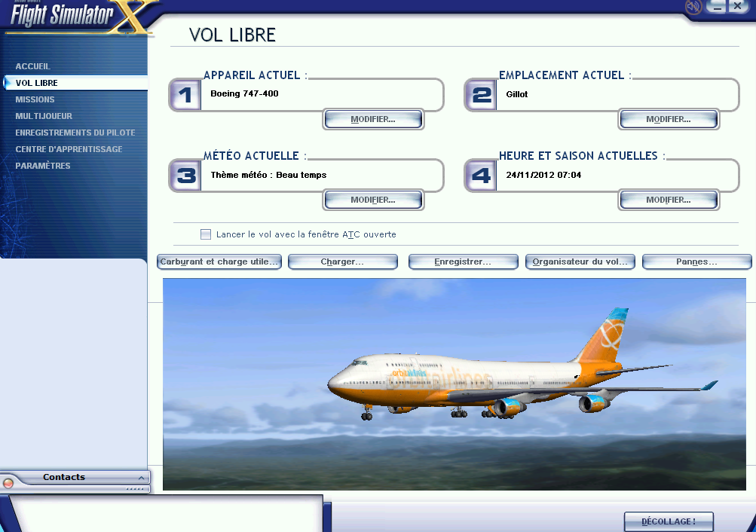Click MODIFIER under Météo actuelle

(x=373, y=200)
